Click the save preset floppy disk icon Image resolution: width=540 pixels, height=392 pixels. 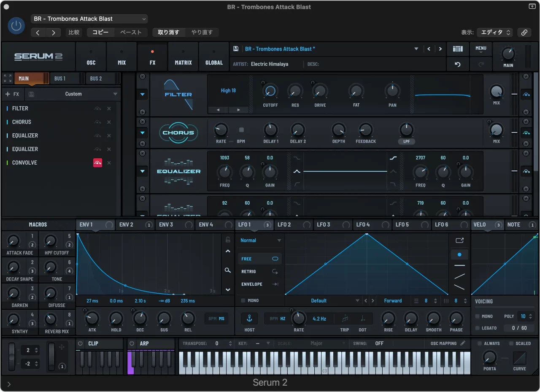[236, 49]
